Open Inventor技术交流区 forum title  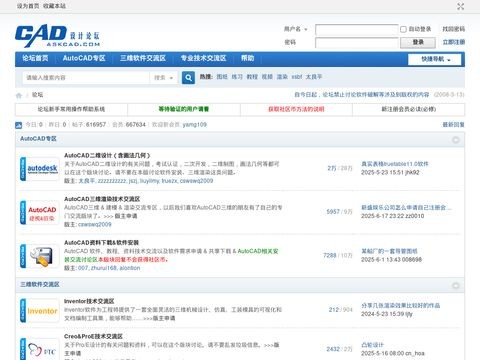pyautogui.click(x=89, y=302)
